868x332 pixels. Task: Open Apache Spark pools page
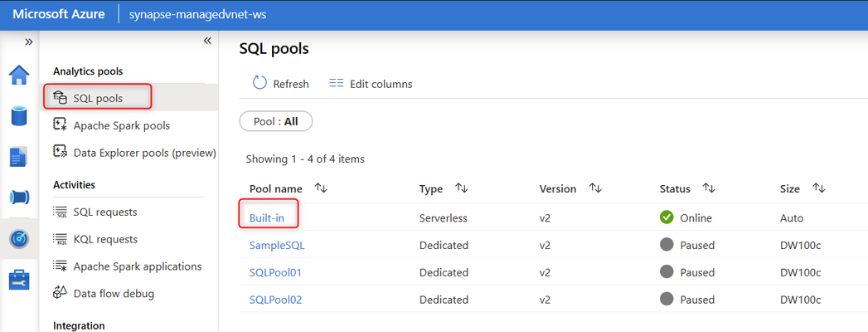click(121, 126)
